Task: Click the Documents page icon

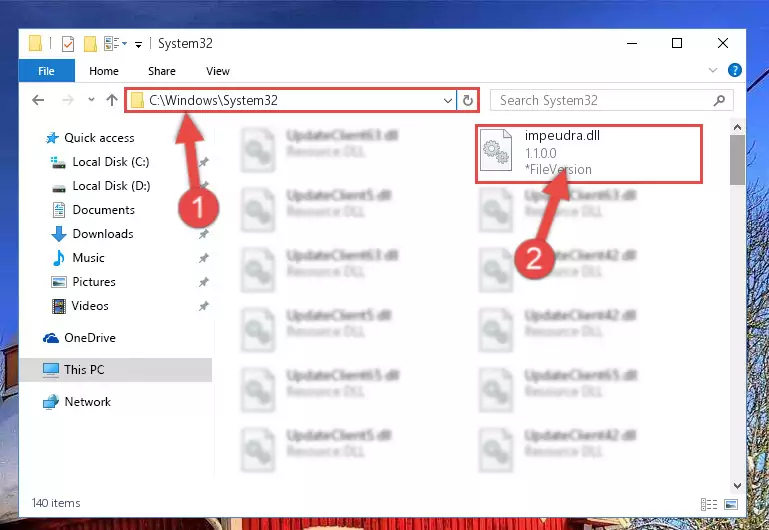Action: (59, 210)
